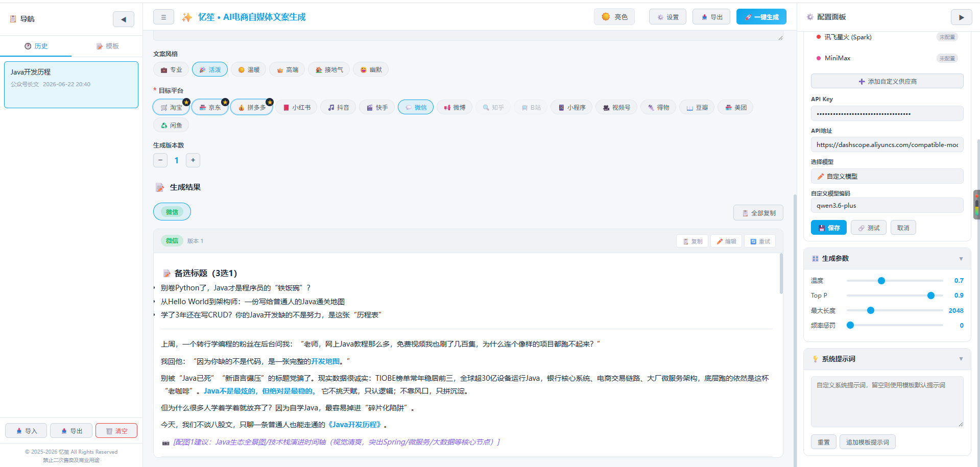980x467 pixels.
Task: Focus the custom system prompt textarea
Action: [x=887, y=402]
